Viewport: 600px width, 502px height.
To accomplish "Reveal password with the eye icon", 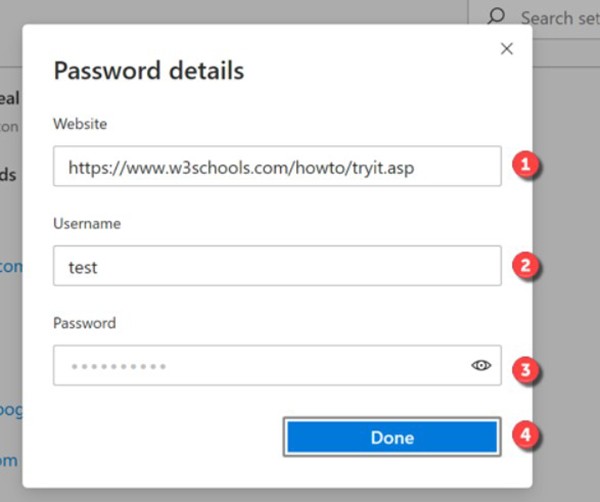I will point(482,366).
